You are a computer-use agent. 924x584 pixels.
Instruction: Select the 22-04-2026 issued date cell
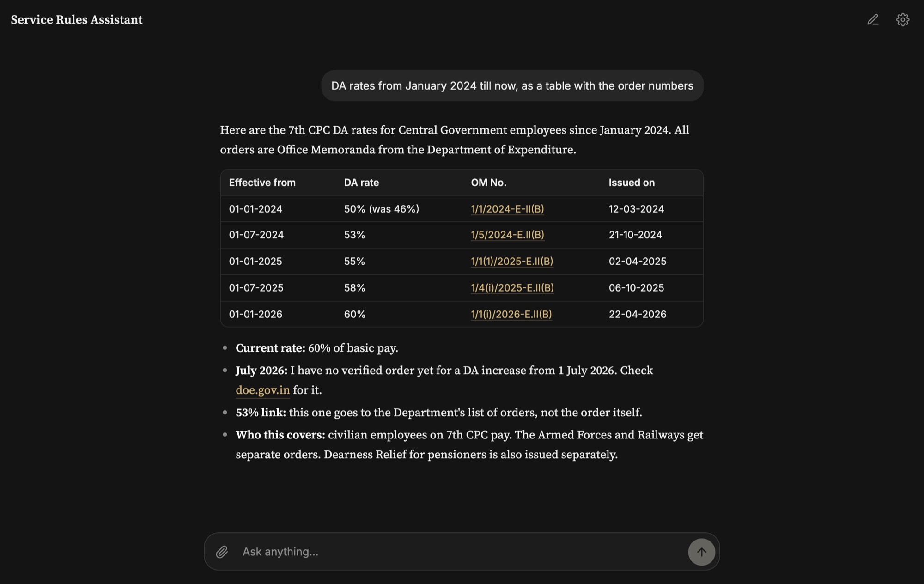(x=638, y=314)
